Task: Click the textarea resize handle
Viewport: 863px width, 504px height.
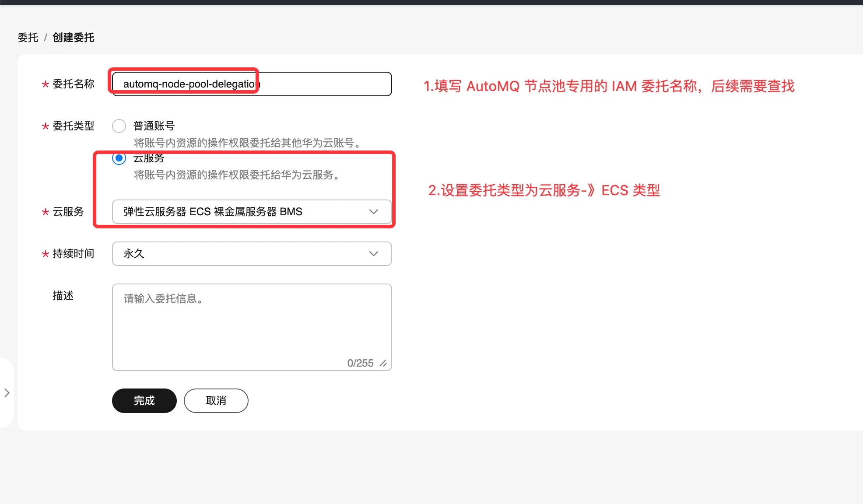Action: click(x=383, y=363)
